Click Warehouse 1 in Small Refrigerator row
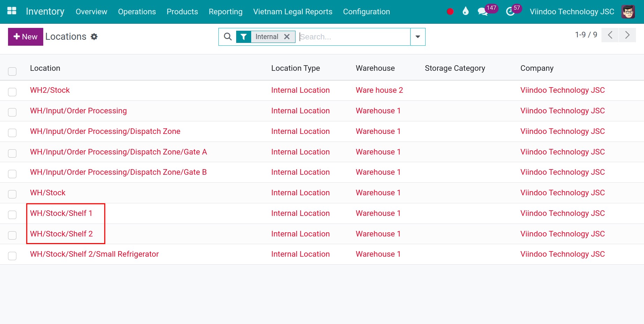The width and height of the screenshot is (644, 324). pyautogui.click(x=378, y=254)
